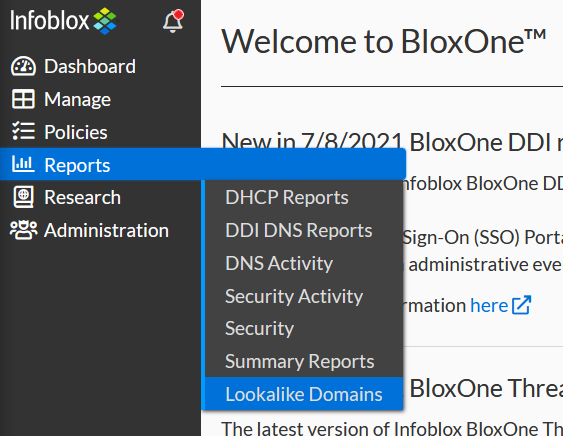Open Summary Reports

coord(304,361)
